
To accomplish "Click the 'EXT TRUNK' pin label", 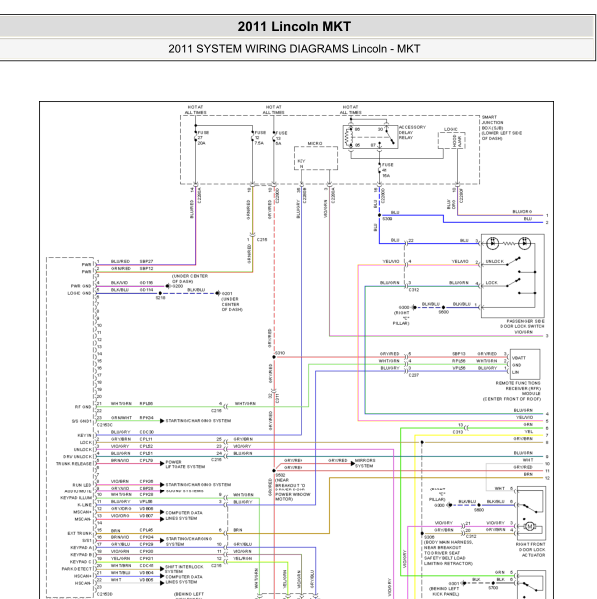I will [x=80, y=533].
